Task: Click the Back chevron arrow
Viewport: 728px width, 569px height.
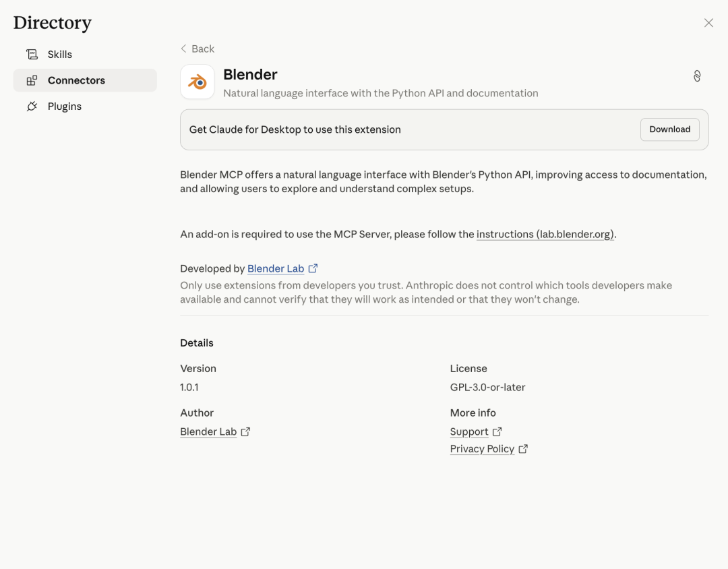Action: click(x=183, y=49)
